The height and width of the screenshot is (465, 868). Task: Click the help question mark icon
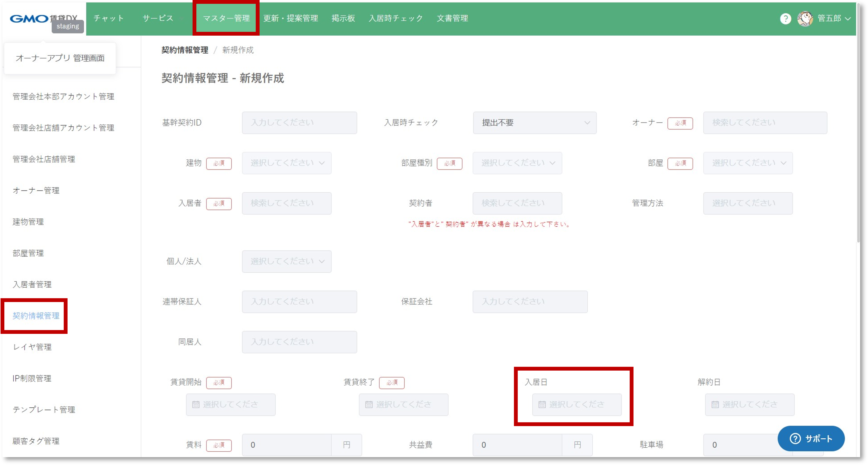click(785, 19)
